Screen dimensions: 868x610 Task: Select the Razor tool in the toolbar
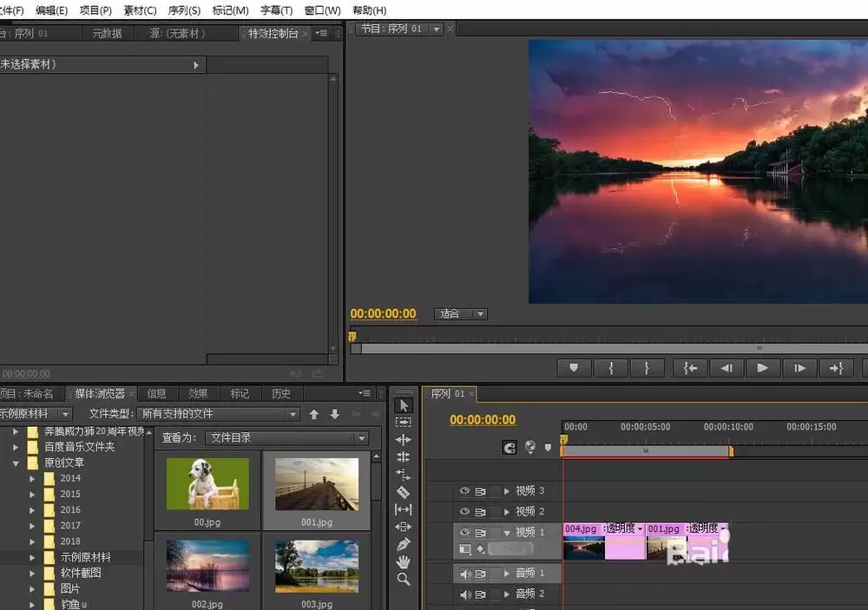point(403,492)
